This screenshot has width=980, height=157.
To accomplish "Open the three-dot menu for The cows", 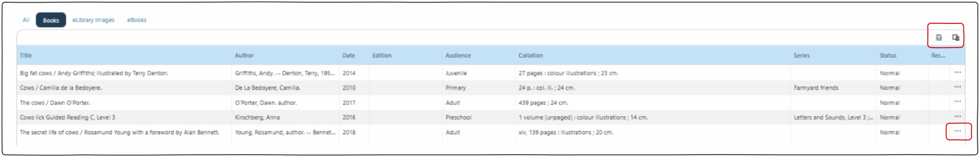I will pos(957,102).
